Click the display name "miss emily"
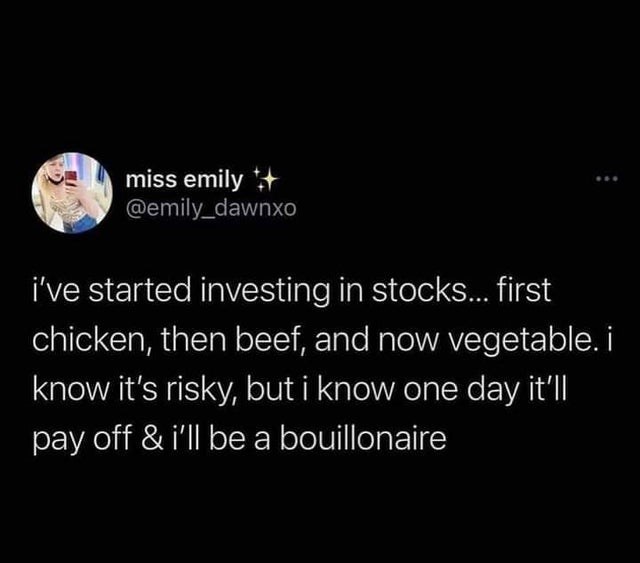The height and width of the screenshot is (563, 640). tap(184, 180)
